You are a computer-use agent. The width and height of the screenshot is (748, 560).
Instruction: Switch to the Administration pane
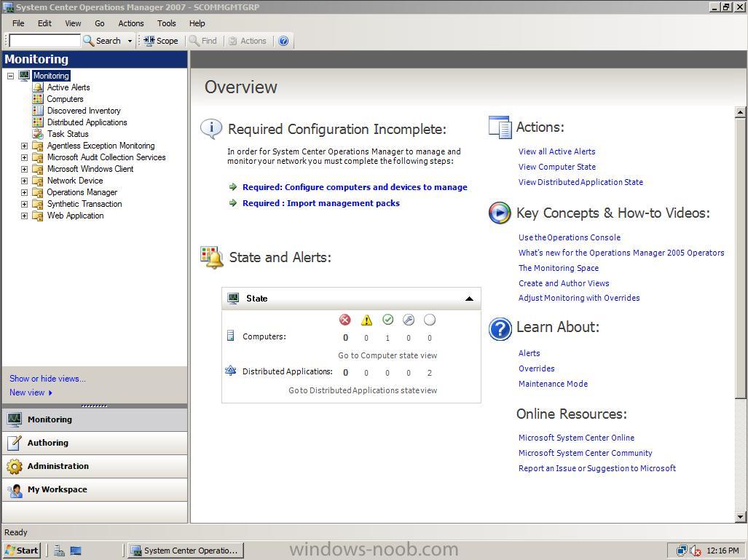click(95, 466)
